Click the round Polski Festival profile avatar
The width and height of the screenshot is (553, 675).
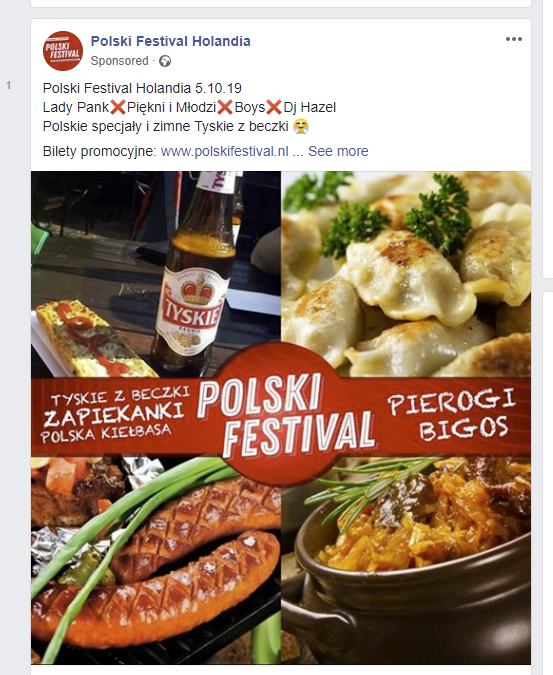63,51
